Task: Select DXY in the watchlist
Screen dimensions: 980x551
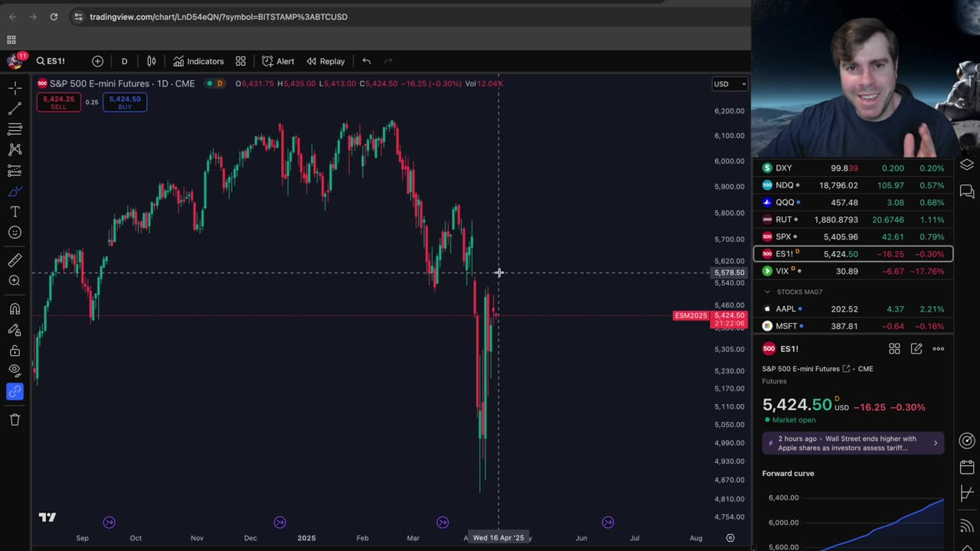Action: (x=853, y=168)
